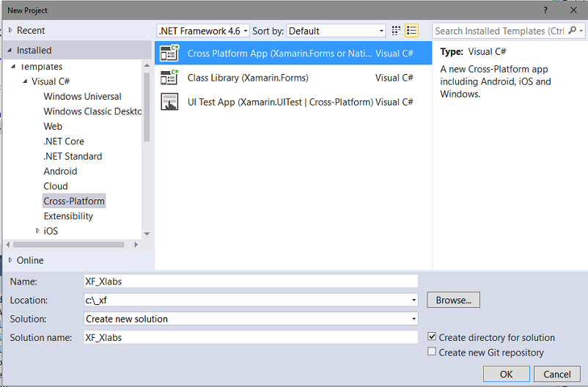588x387 pixels.
Task: Select the .NET Standard category
Action: [73, 156]
